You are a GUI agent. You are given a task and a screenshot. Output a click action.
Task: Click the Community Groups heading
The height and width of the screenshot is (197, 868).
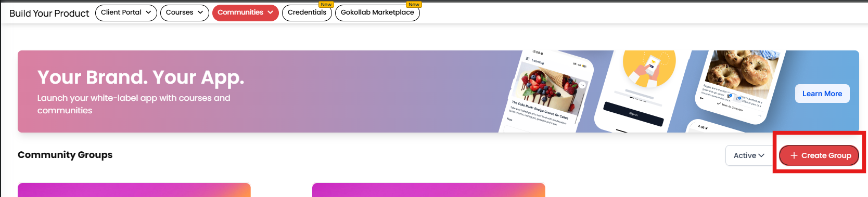(x=65, y=155)
